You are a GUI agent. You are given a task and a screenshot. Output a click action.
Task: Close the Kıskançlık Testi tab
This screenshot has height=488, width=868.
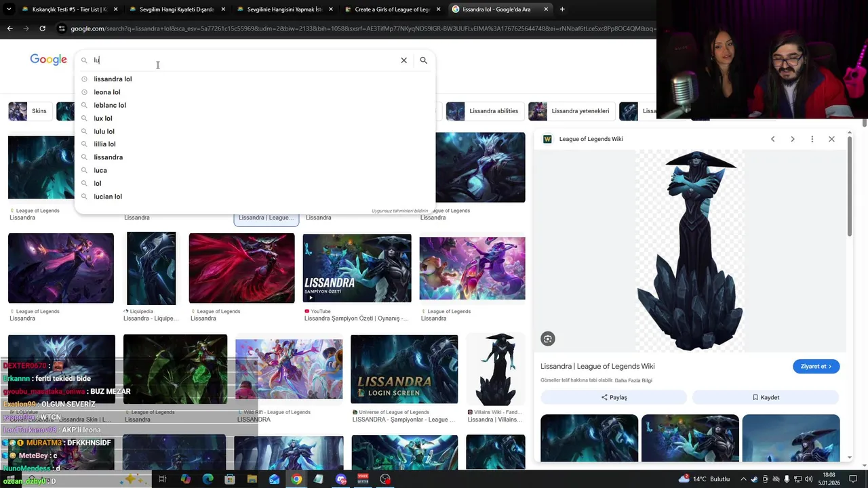[x=115, y=9]
